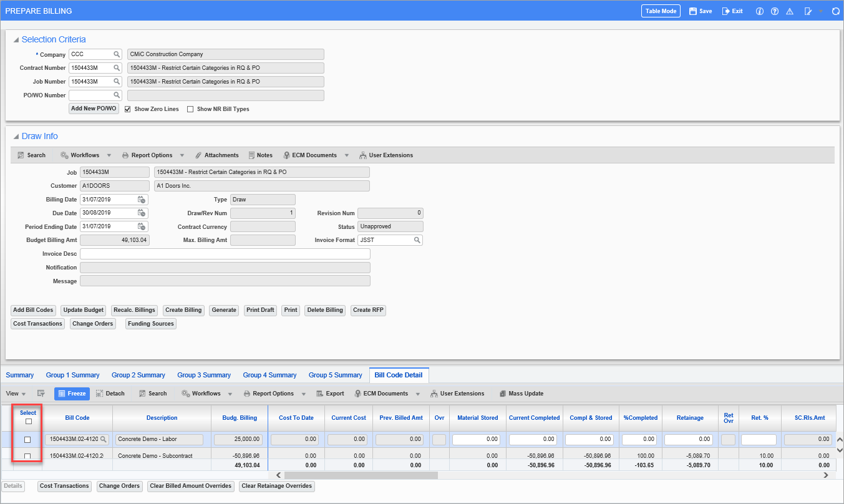Click Detach in the table toolbar
The height and width of the screenshot is (504, 844).
point(110,394)
